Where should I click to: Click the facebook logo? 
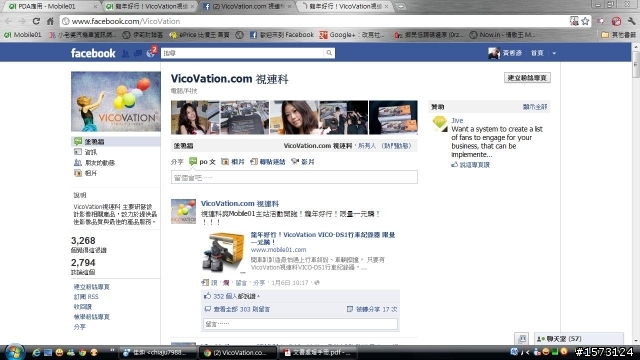(x=93, y=53)
